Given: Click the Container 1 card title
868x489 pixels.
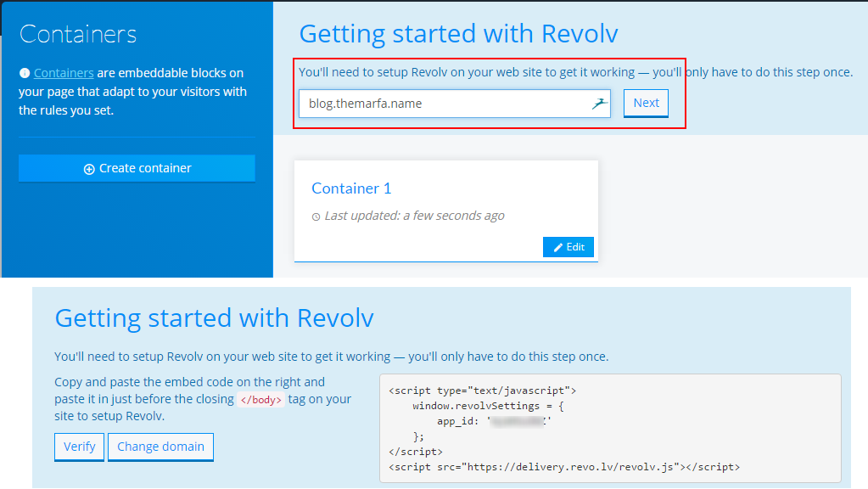Looking at the screenshot, I should 351,188.
